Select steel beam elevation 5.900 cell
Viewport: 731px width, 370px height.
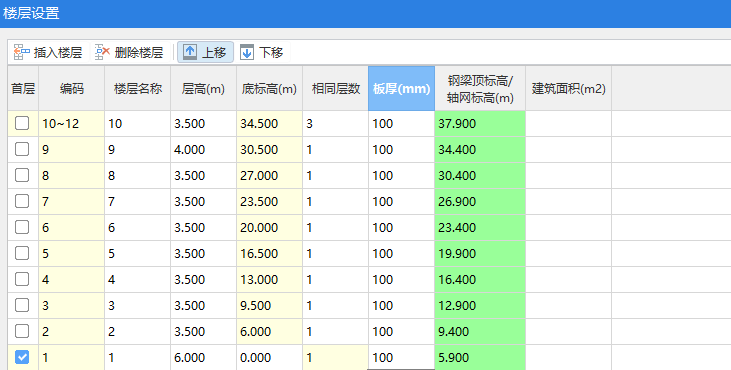point(480,357)
